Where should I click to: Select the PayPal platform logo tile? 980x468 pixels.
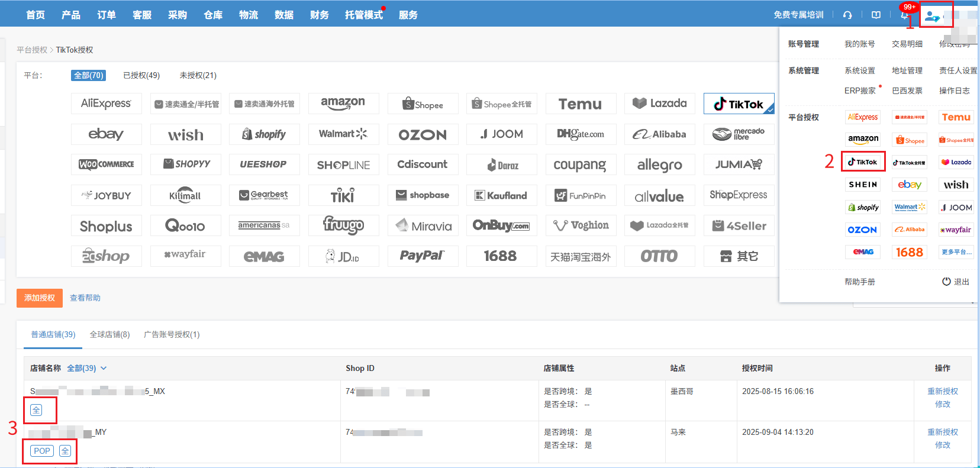pos(422,256)
